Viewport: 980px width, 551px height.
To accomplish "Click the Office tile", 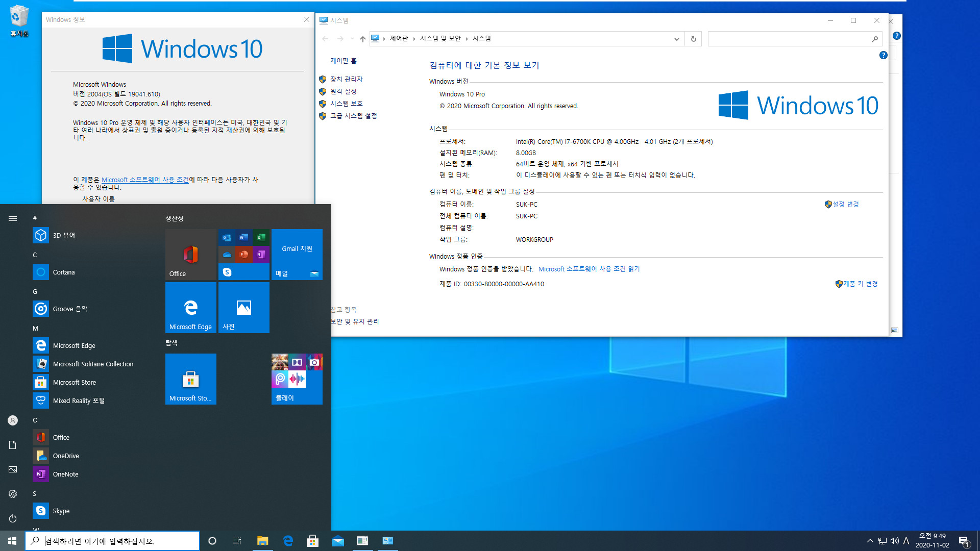I will (x=191, y=255).
